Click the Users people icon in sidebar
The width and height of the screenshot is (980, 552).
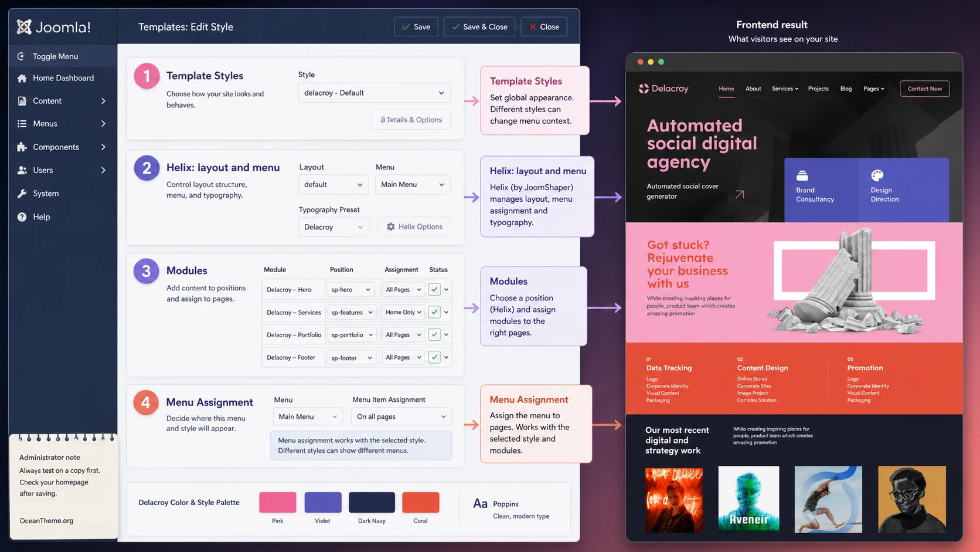22,170
